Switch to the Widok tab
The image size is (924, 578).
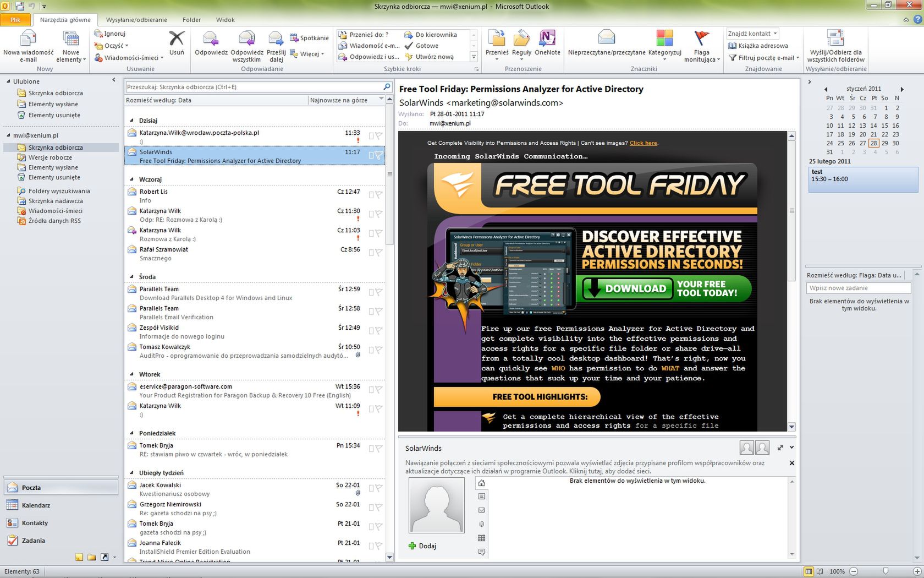click(x=226, y=20)
